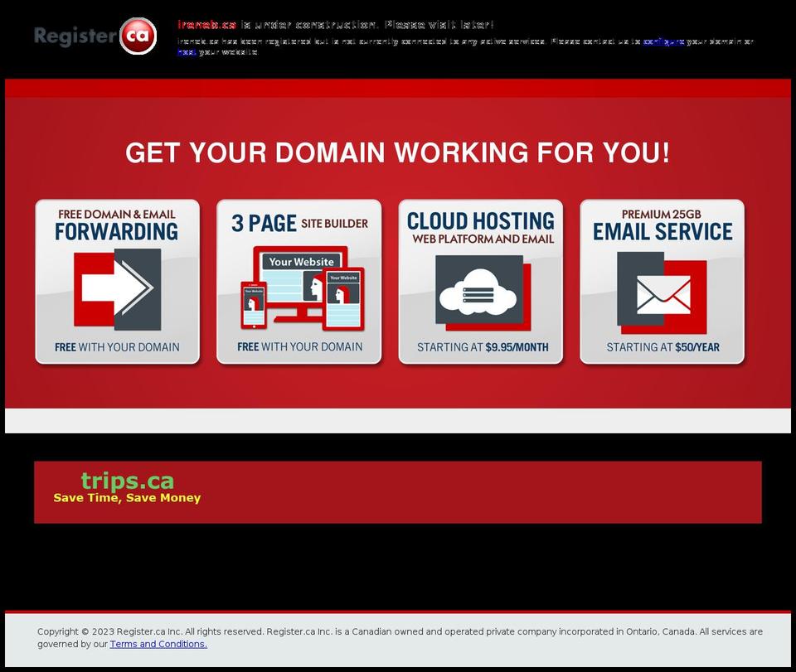Viewport: 796px width, 672px height.
Task: Click the envelope email icon
Action: tap(662, 293)
